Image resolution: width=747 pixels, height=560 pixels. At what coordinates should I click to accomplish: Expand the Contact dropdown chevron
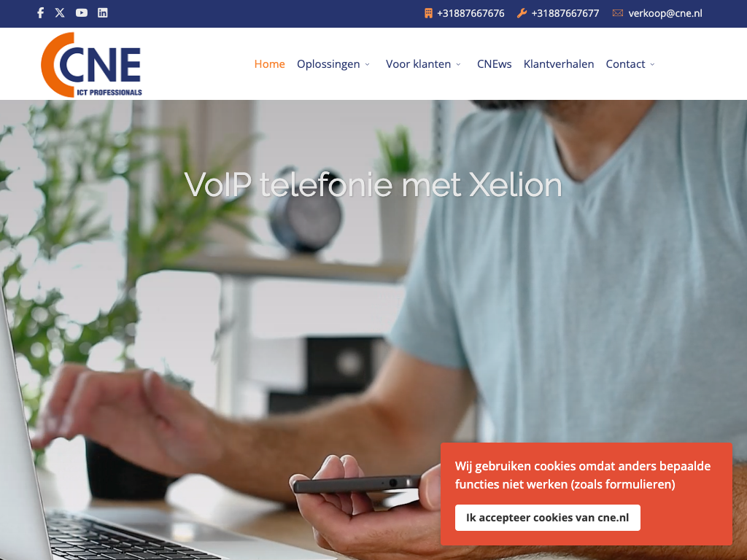[x=653, y=64]
